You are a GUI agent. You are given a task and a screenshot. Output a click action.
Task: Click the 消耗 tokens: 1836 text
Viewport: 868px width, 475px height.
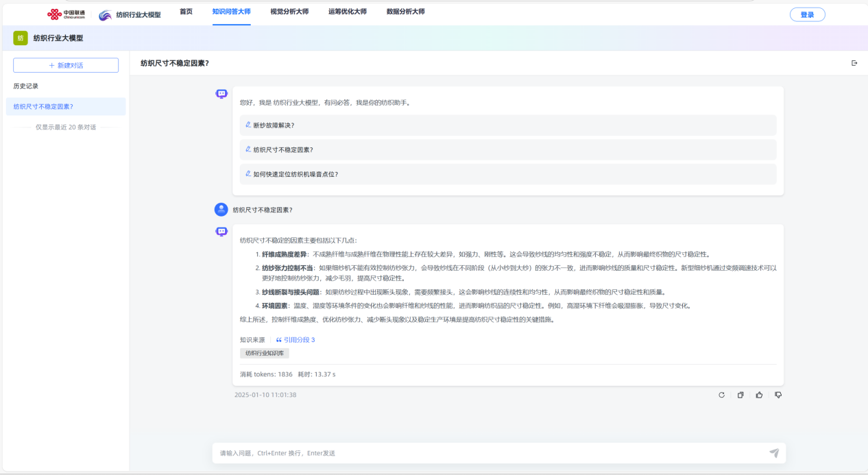[266, 374]
